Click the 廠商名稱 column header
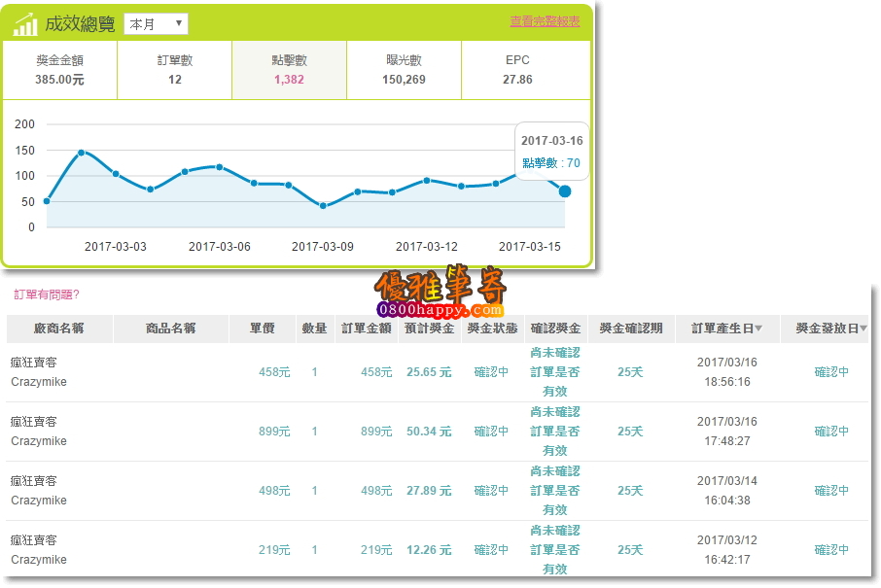 tap(59, 329)
